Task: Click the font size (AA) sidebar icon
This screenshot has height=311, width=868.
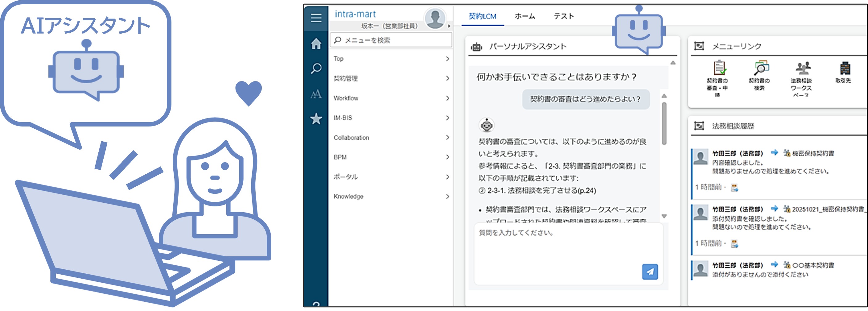Action: tap(316, 94)
